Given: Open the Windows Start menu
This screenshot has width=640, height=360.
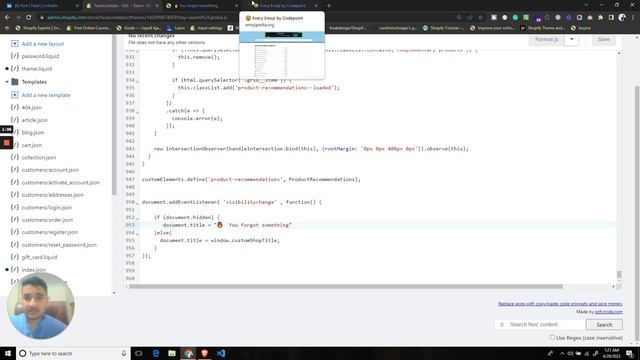Looking at the screenshot, I should pyautogui.click(x=8, y=353).
